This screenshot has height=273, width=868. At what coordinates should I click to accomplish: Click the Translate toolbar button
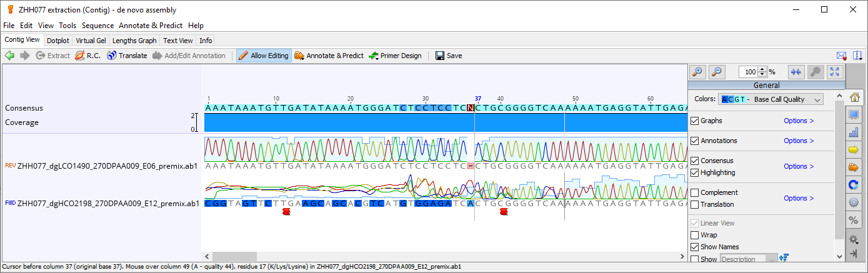[x=127, y=56]
